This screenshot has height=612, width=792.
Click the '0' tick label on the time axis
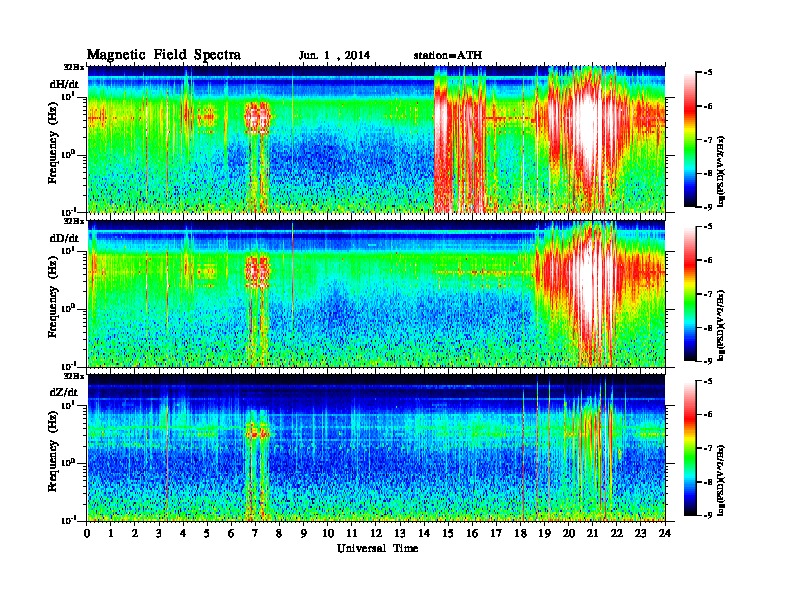coord(87,533)
